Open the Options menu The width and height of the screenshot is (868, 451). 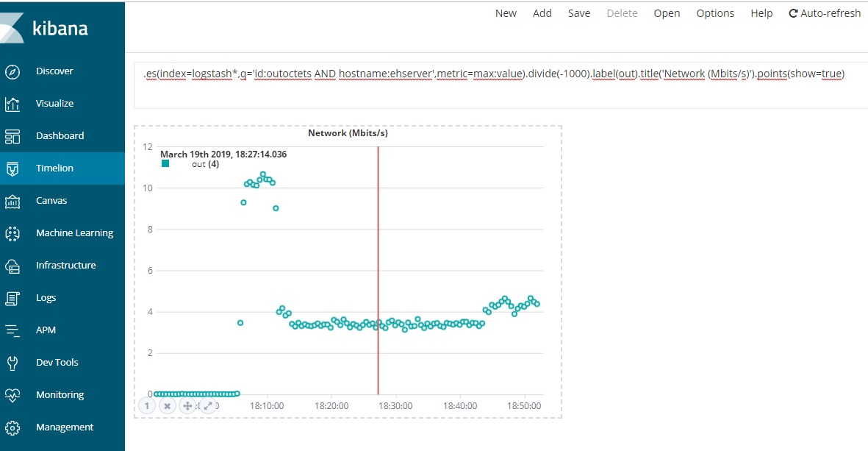click(x=715, y=13)
